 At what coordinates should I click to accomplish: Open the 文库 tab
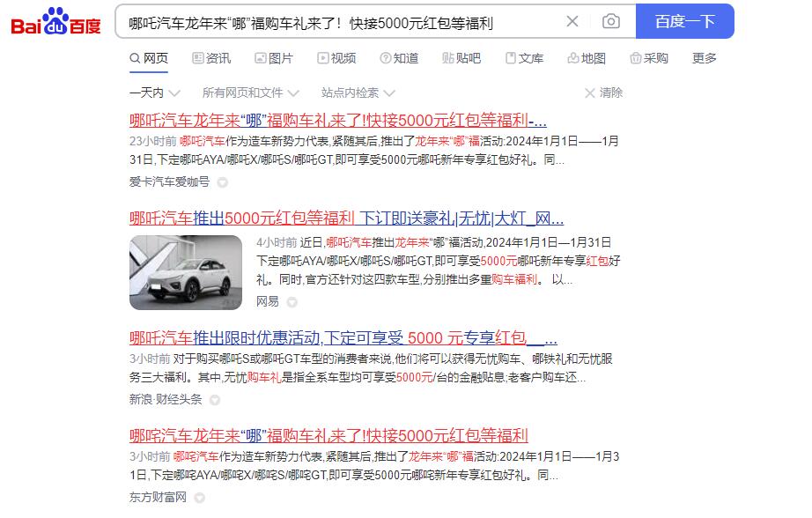coord(525,58)
